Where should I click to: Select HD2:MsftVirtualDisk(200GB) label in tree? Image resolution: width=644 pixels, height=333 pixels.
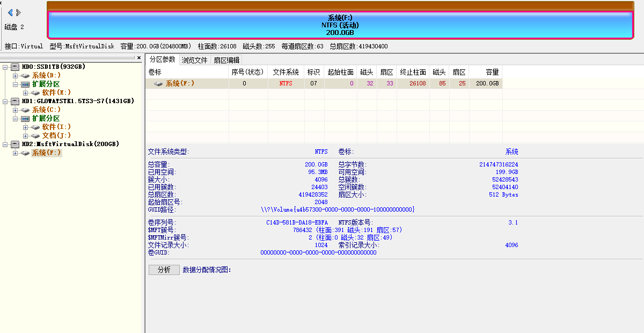pos(70,144)
